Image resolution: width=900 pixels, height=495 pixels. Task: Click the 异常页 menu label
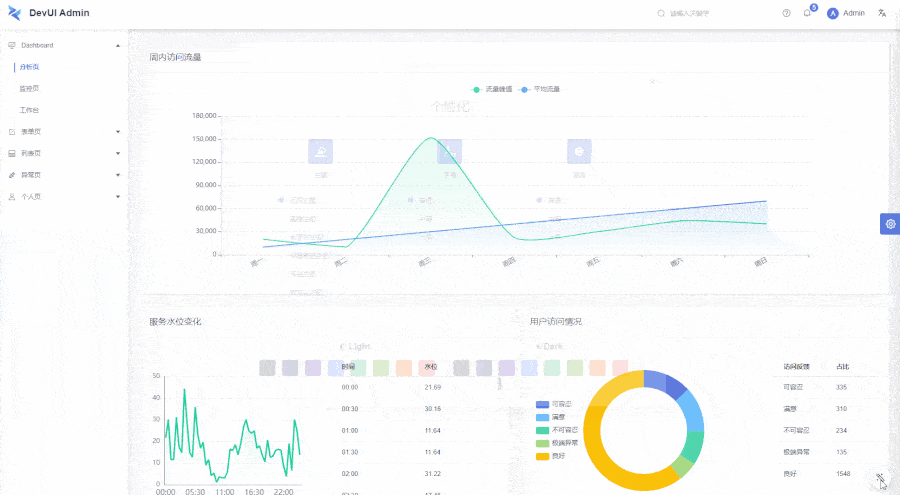(x=31, y=175)
